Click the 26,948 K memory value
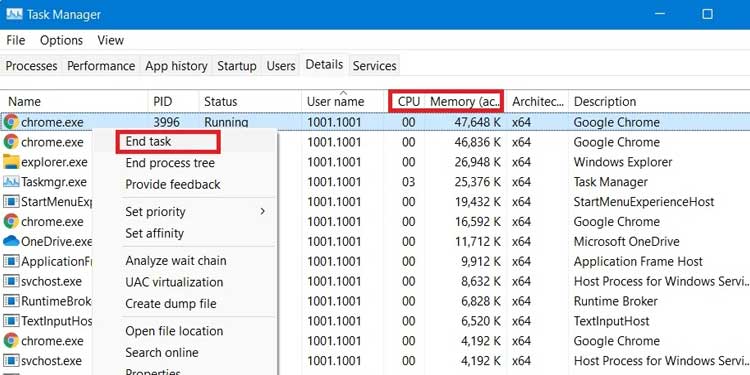Image resolution: width=750 pixels, height=375 pixels. click(478, 162)
